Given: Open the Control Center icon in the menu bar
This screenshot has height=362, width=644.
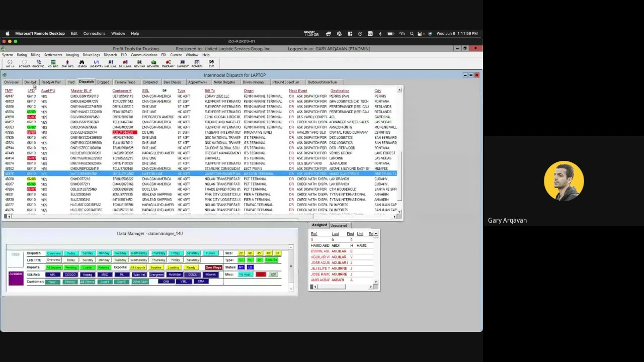Looking at the screenshot, I should click(421, 33).
